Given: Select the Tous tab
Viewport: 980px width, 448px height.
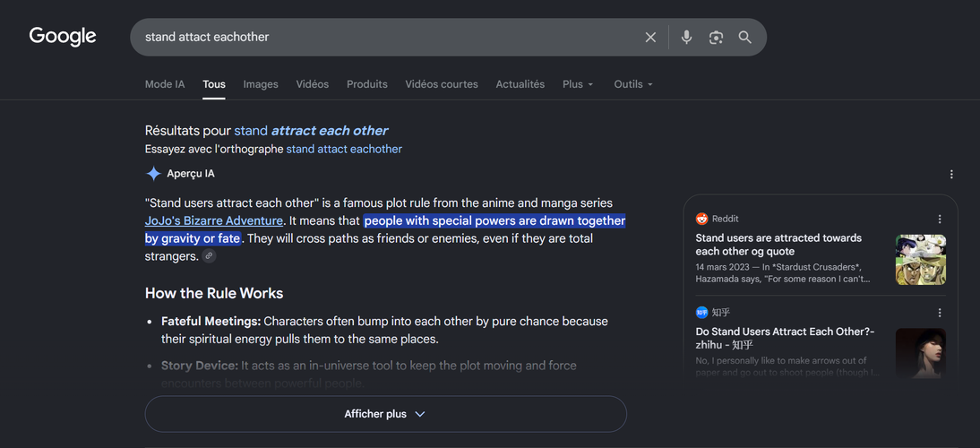Looking at the screenshot, I should (x=214, y=83).
